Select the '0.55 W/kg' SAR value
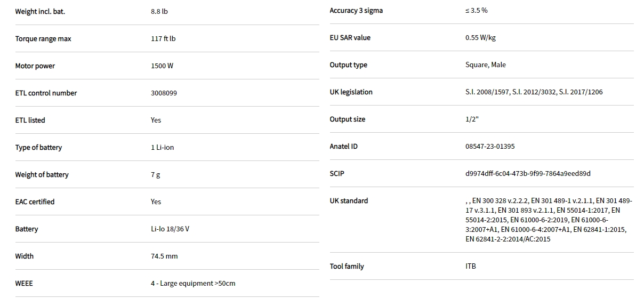The image size is (644, 298). (480, 38)
